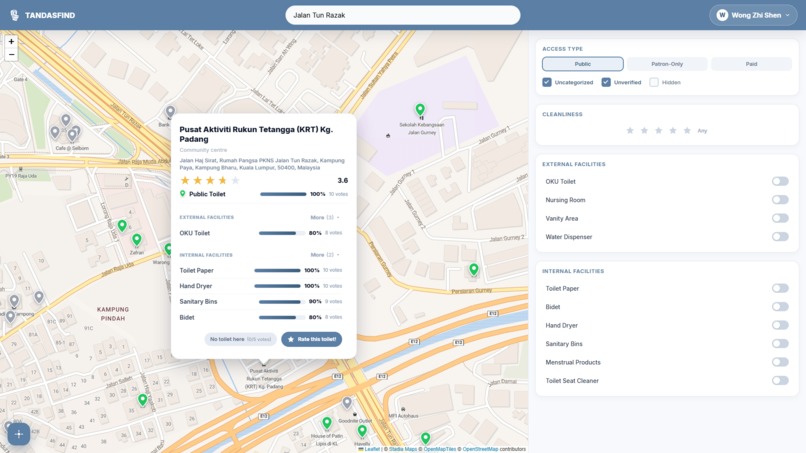This screenshot has height=453, width=806.
Task: Select green pin at Havelly
Action: pos(362,430)
